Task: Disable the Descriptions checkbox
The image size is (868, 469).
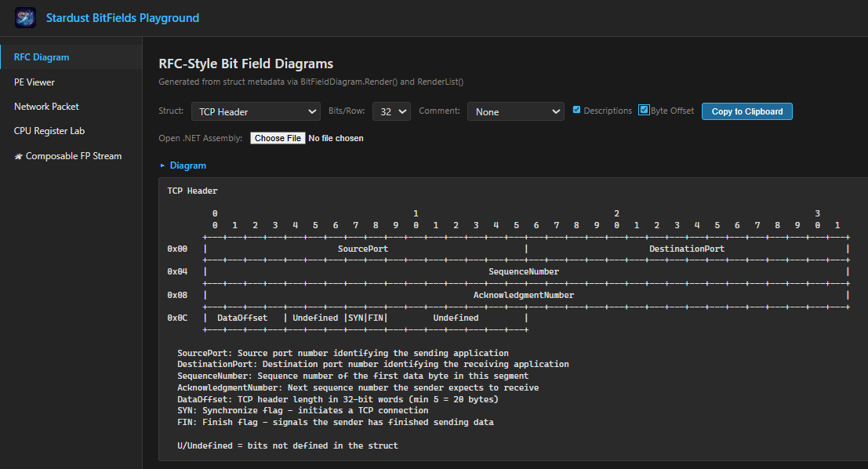Action: [576, 111]
